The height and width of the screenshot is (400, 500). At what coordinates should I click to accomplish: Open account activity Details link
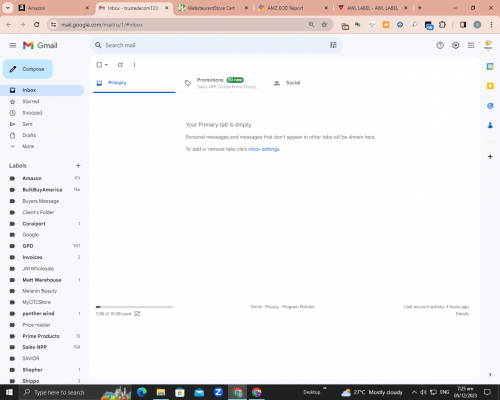(462, 314)
